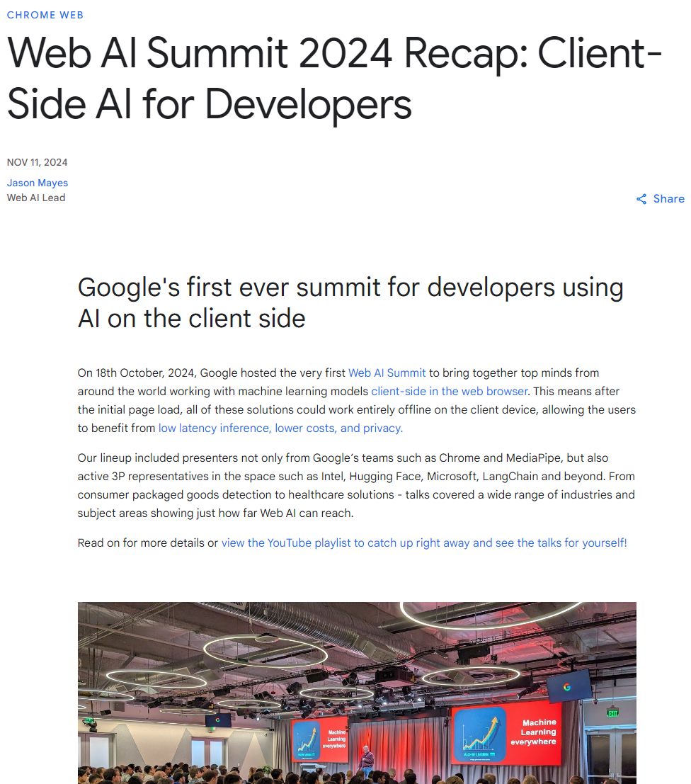Open low latency inference, lower costs link
The width and height of the screenshot is (691, 784).
[x=280, y=428]
